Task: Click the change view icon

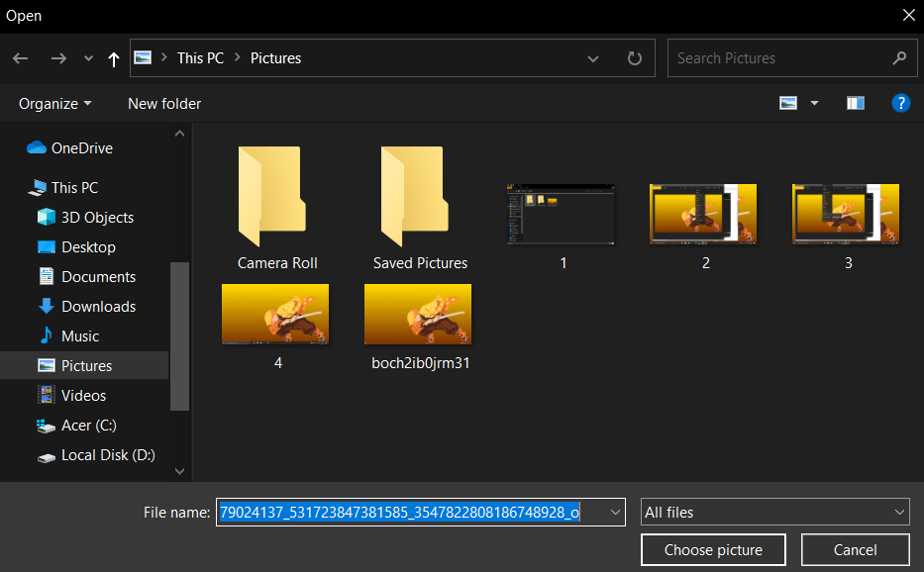Action: coord(788,103)
